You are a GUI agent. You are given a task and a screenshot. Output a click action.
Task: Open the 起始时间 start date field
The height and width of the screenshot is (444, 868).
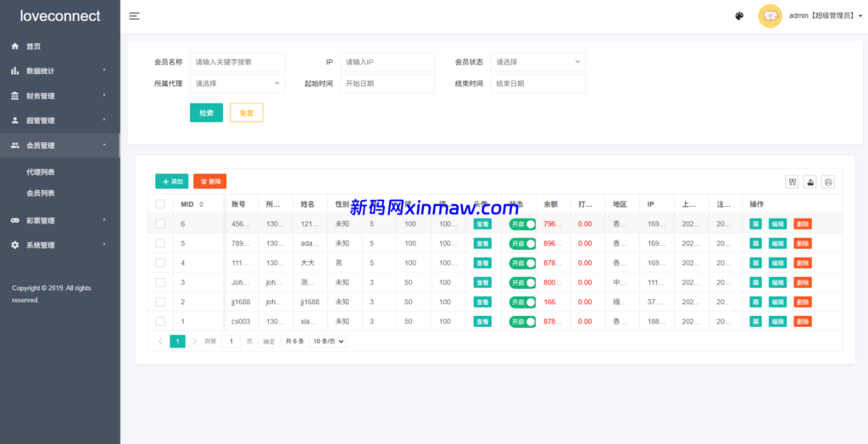point(388,84)
